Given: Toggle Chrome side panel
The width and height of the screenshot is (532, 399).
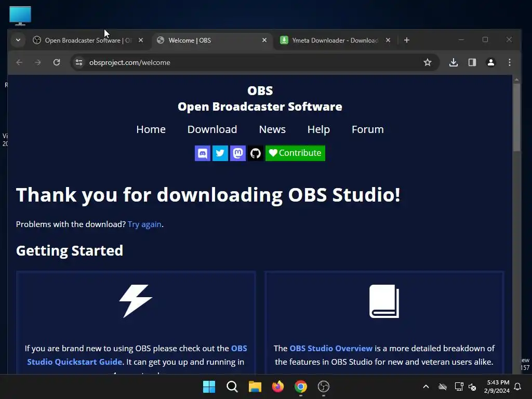Looking at the screenshot, I should (472, 62).
